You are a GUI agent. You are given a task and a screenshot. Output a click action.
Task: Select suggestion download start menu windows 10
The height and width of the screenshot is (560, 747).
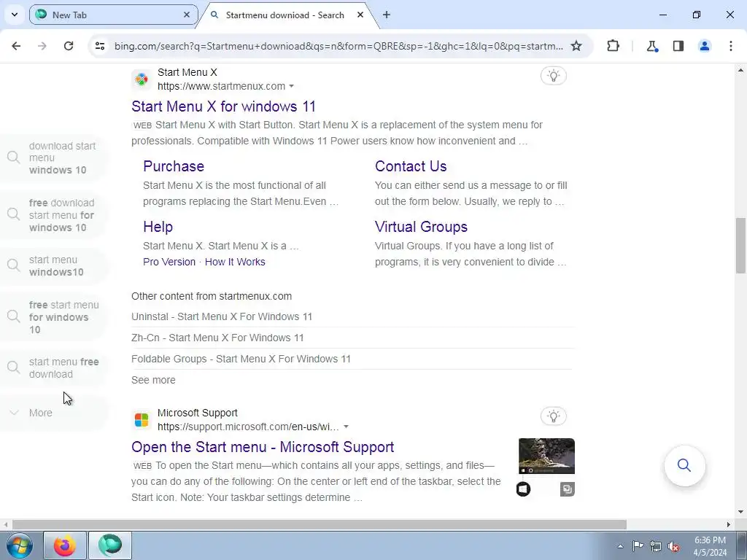(x=54, y=157)
